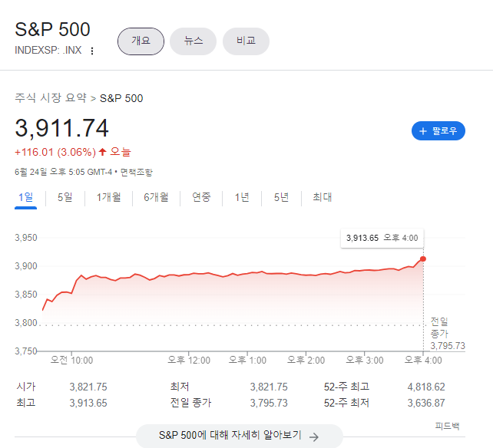The width and height of the screenshot is (493, 448).
Task: Click the 3,913.65 오후 4:00 chart tooltip
Action: pyautogui.click(x=382, y=238)
